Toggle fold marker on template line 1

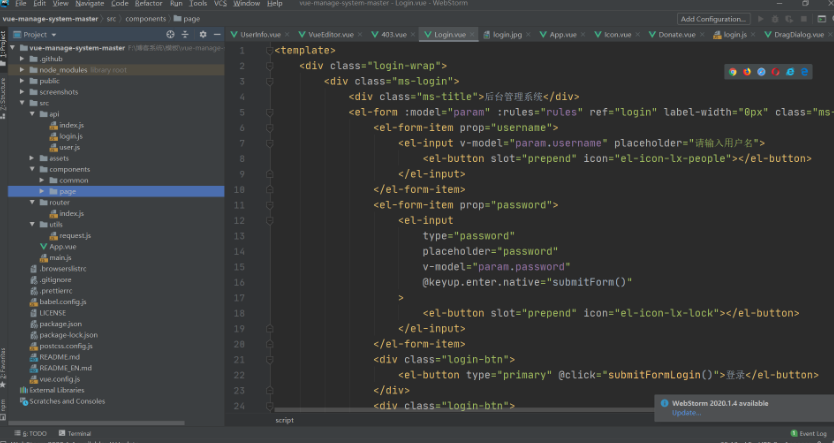270,51
